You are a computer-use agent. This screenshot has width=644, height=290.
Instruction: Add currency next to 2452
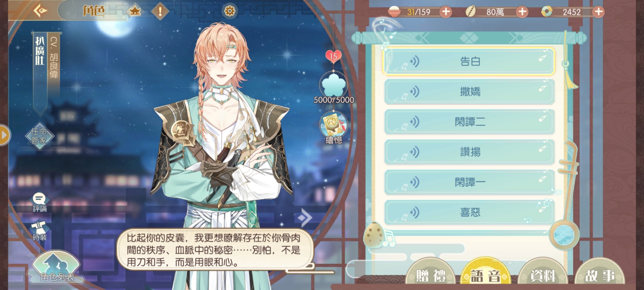pos(598,12)
